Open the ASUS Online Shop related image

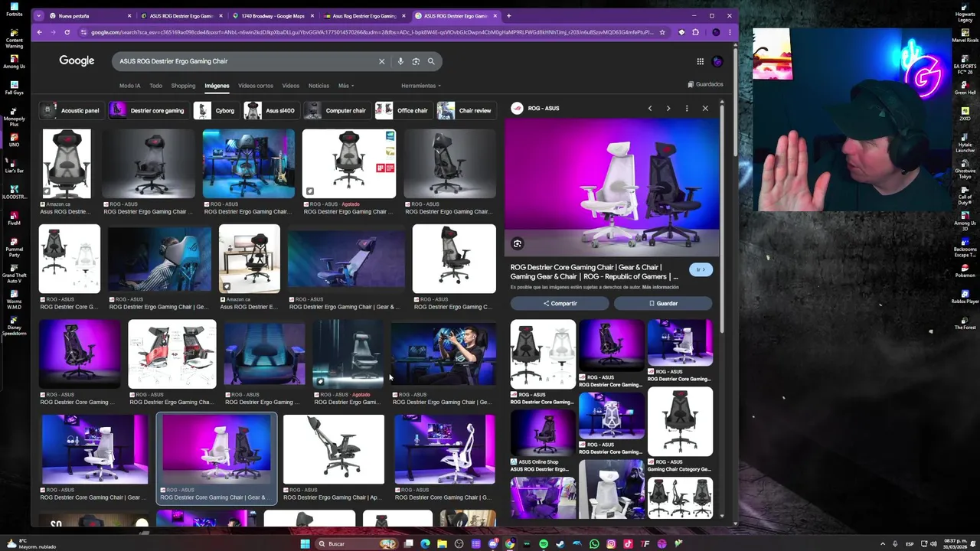click(x=543, y=432)
